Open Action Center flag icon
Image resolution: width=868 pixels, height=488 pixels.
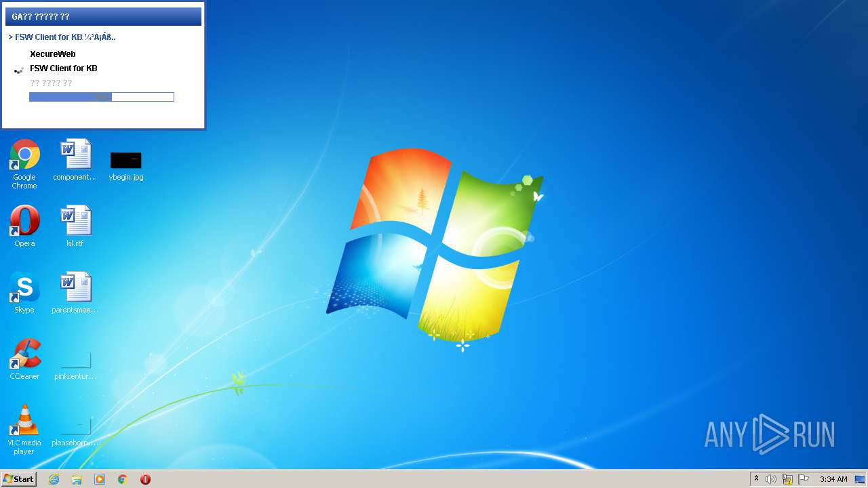pyautogui.click(x=804, y=479)
